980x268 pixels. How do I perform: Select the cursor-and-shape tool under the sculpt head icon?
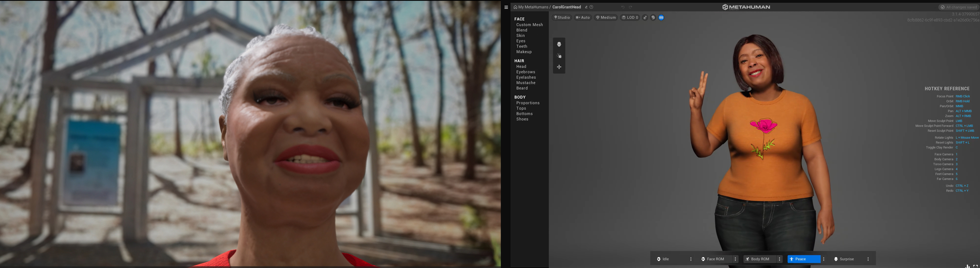[559, 56]
